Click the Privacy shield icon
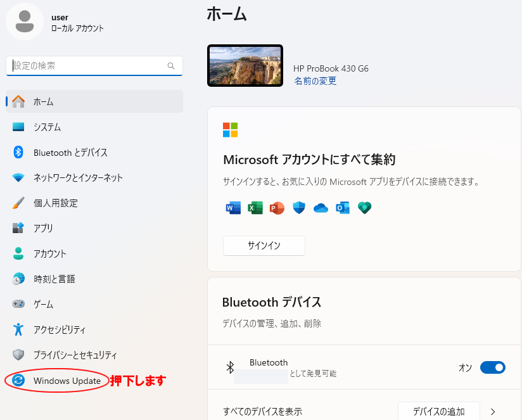This screenshot has height=420, width=522. coord(18,355)
